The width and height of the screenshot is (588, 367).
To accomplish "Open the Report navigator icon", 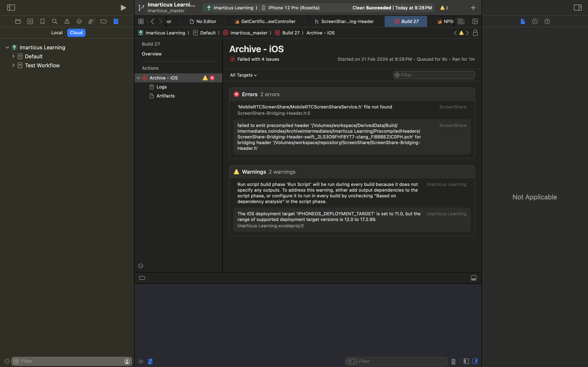I will pos(116,21).
